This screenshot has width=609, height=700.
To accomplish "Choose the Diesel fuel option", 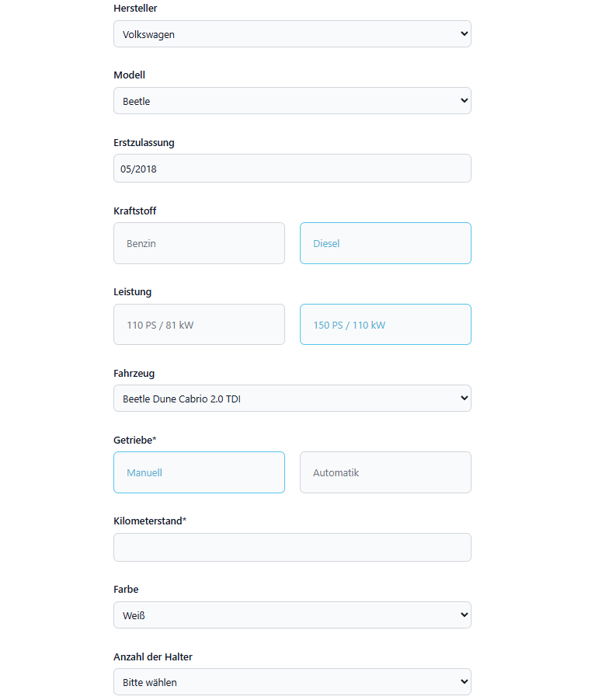I will pyautogui.click(x=385, y=243).
